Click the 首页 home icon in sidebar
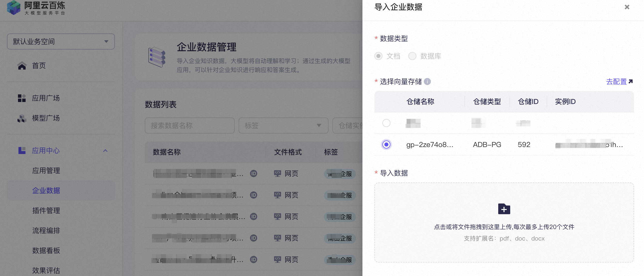This screenshot has height=276, width=644. pyautogui.click(x=22, y=65)
